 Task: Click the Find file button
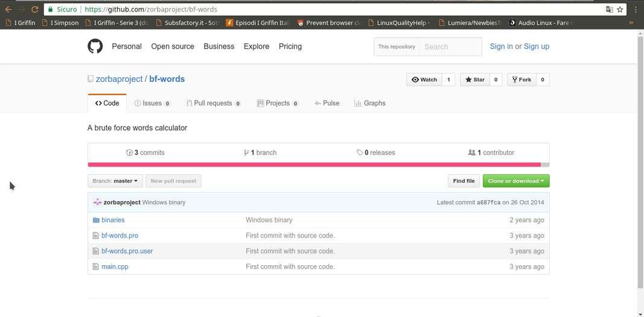click(464, 181)
